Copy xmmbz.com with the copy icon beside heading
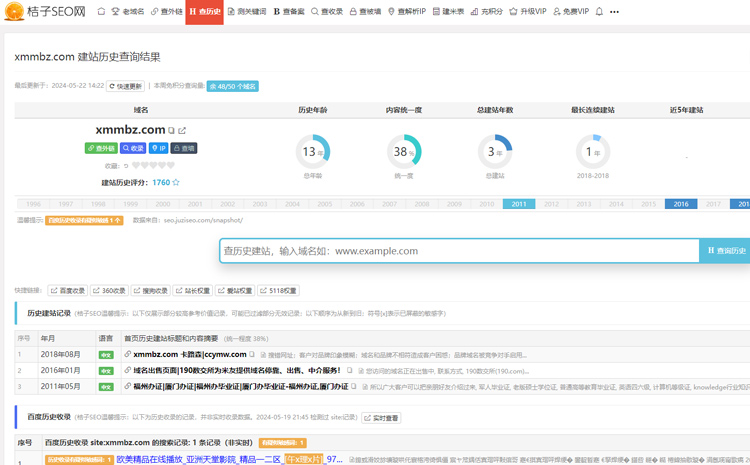The height and width of the screenshot is (465, 750). pyautogui.click(x=171, y=130)
